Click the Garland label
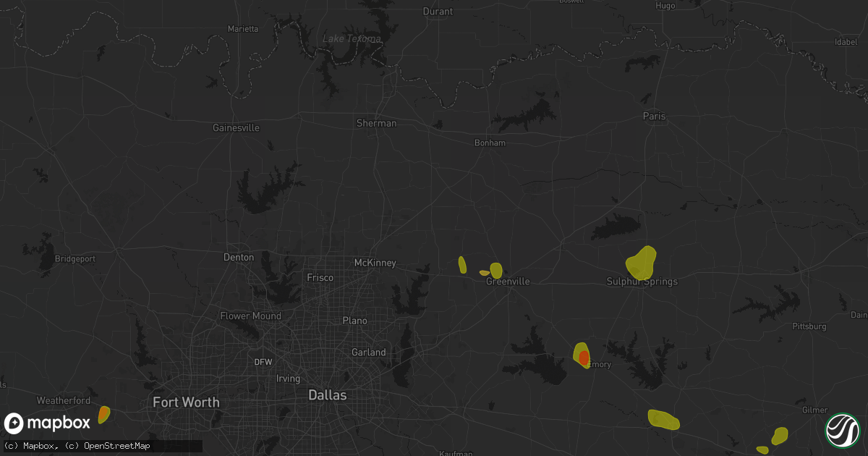This screenshot has width=868, height=456. [369, 352]
